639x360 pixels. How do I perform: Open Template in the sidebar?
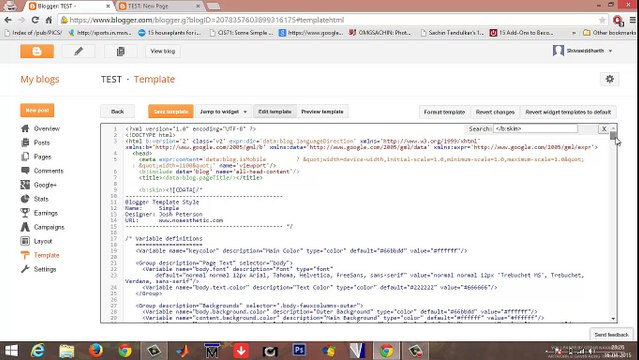(46, 255)
